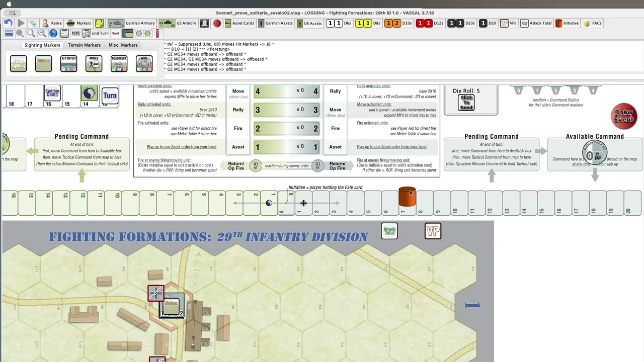Roll the D6s dice button
The image size is (644, 362).
[339, 23]
